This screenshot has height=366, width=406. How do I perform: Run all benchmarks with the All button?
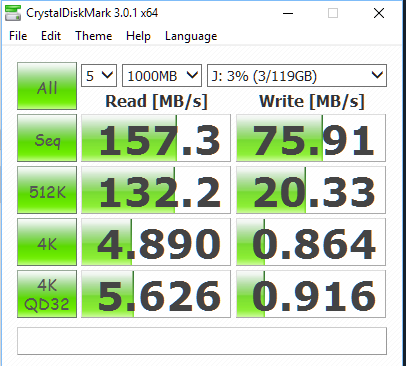[47, 86]
